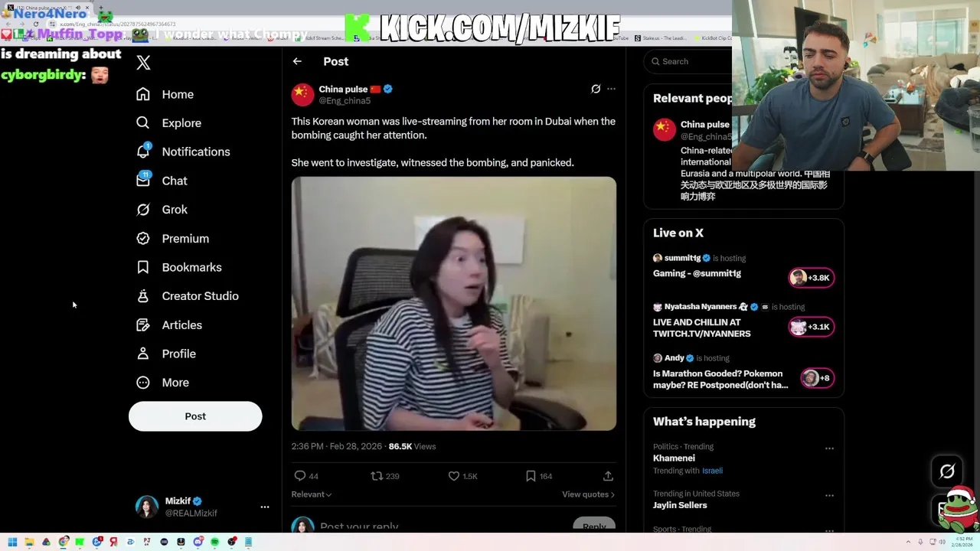Expand the Relevant replies sort dropdown
This screenshot has height=551, width=980.
tap(312, 494)
